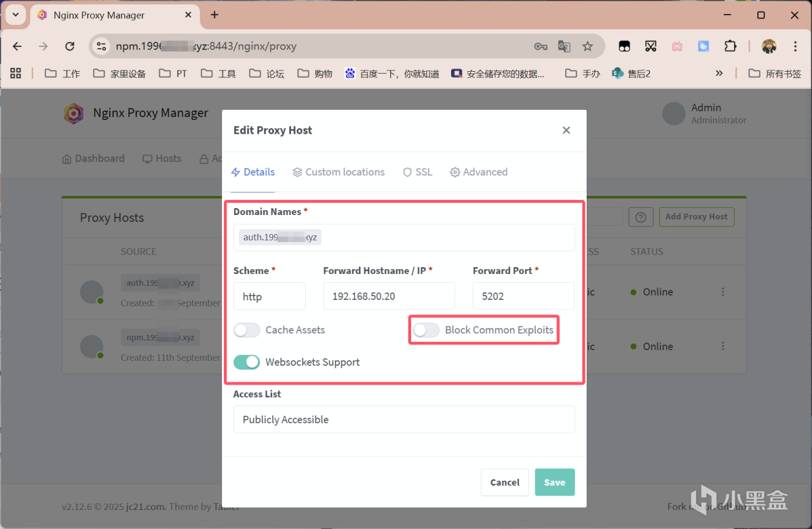Enable the Cache Assets switch

tap(247, 330)
